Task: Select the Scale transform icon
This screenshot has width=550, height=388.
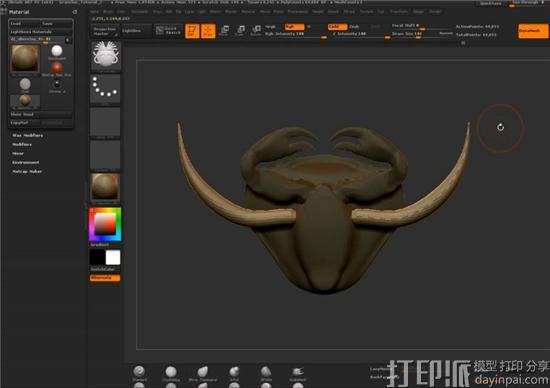Action: coord(240,31)
